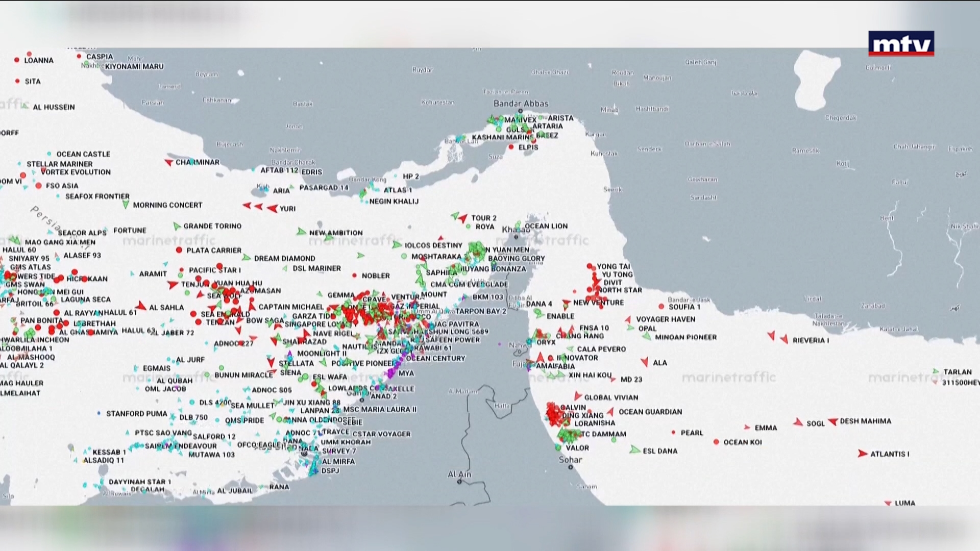
Task: Select the red arrow ship icon labeled YURI
Action: pos(273,208)
